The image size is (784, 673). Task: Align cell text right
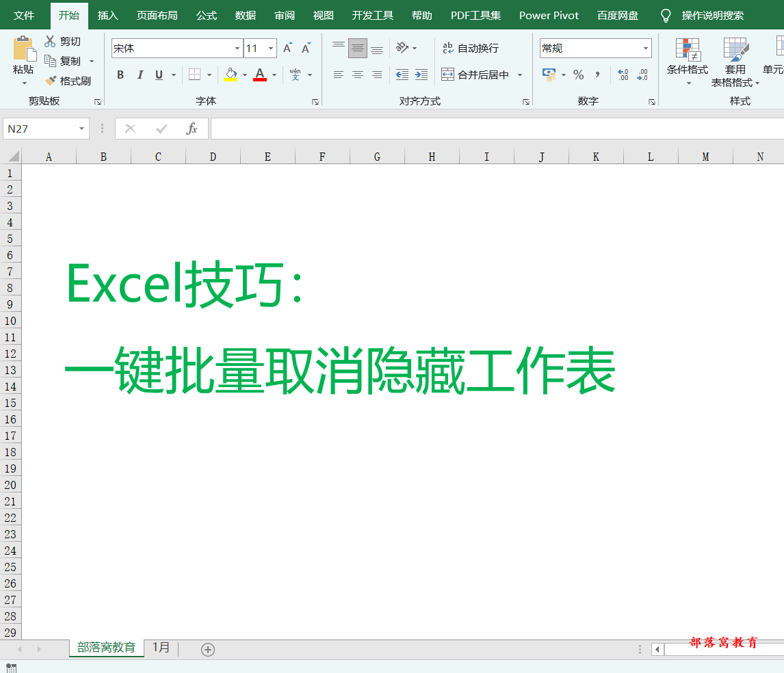click(377, 75)
